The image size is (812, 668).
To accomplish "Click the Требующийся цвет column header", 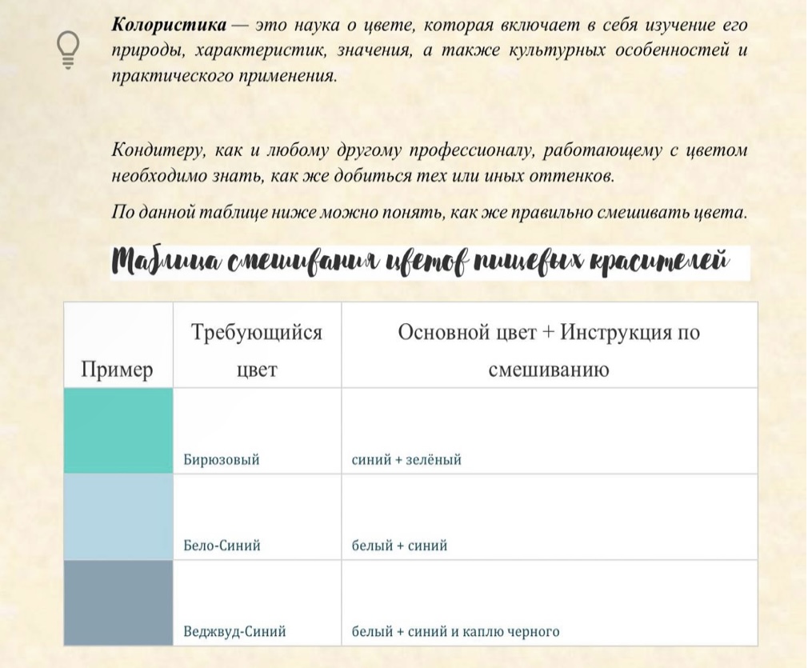I will click(257, 350).
